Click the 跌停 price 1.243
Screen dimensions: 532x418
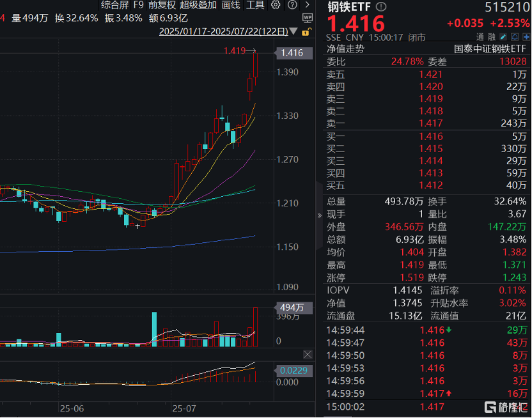point(514,277)
